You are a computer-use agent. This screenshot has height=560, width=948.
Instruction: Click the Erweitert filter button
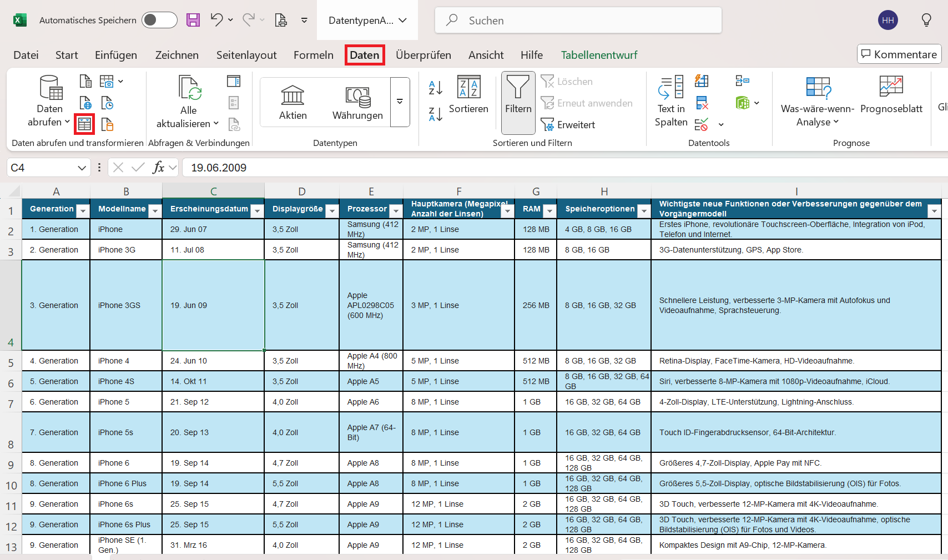(568, 125)
